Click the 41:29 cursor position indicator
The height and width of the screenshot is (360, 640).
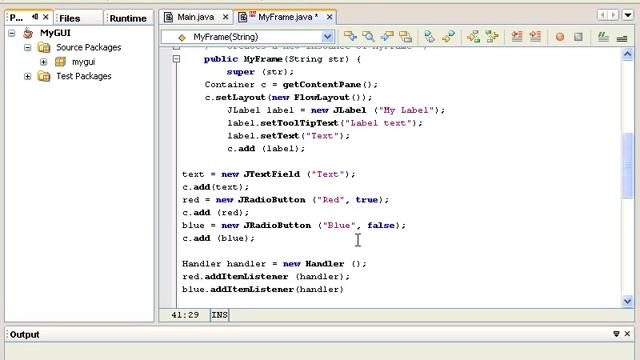point(185,315)
